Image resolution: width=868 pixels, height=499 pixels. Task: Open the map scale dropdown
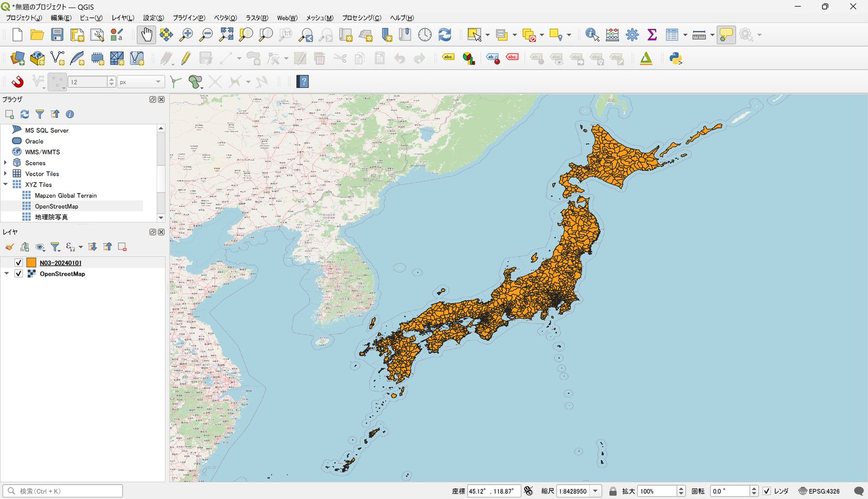[x=595, y=491]
